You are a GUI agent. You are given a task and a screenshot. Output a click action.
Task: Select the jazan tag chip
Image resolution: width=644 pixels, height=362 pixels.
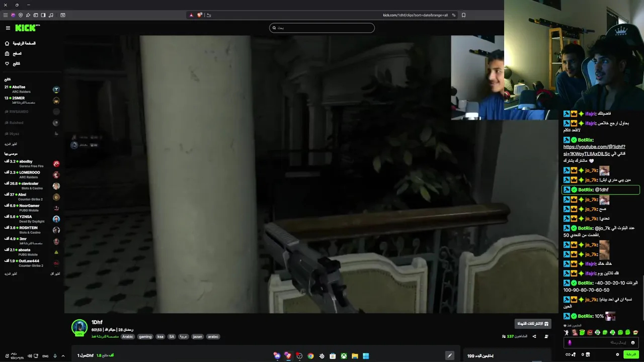pos(197,337)
